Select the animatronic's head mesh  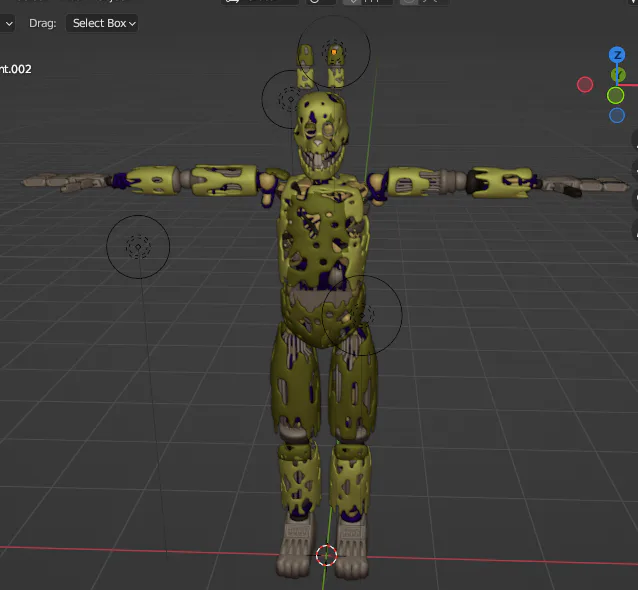tap(321, 134)
